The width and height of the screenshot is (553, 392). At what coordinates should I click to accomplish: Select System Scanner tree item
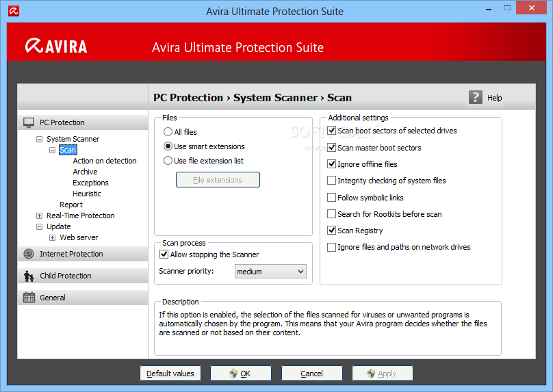(73, 139)
